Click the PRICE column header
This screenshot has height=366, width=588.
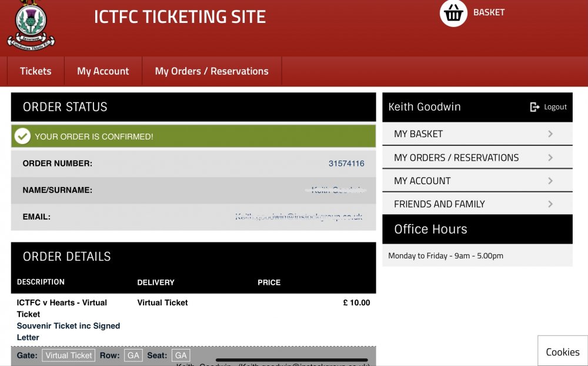click(x=269, y=282)
